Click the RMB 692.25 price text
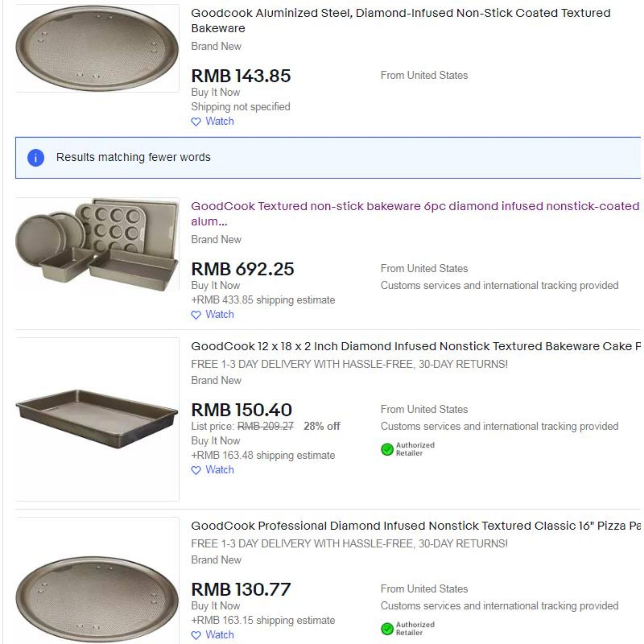The width and height of the screenshot is (644, 644). coord(242,269)
